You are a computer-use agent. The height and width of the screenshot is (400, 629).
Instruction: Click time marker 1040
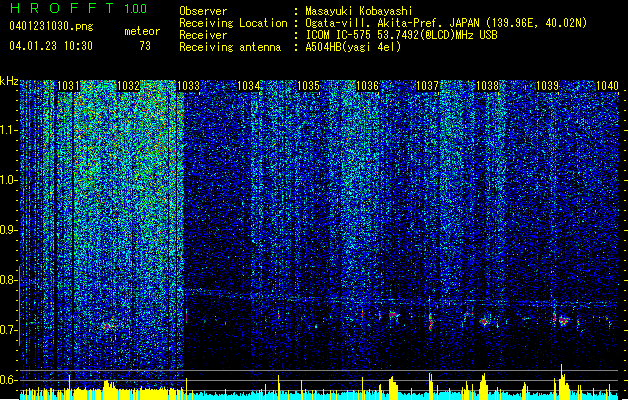pos(607,86)
